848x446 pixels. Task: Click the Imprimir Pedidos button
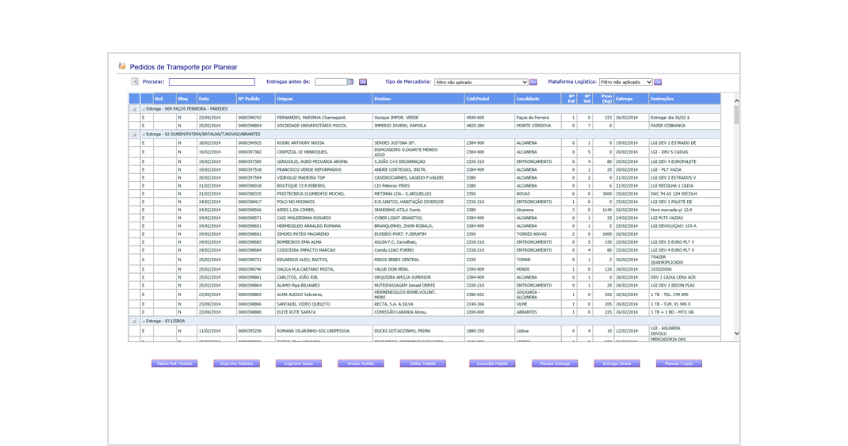point(237,364)
